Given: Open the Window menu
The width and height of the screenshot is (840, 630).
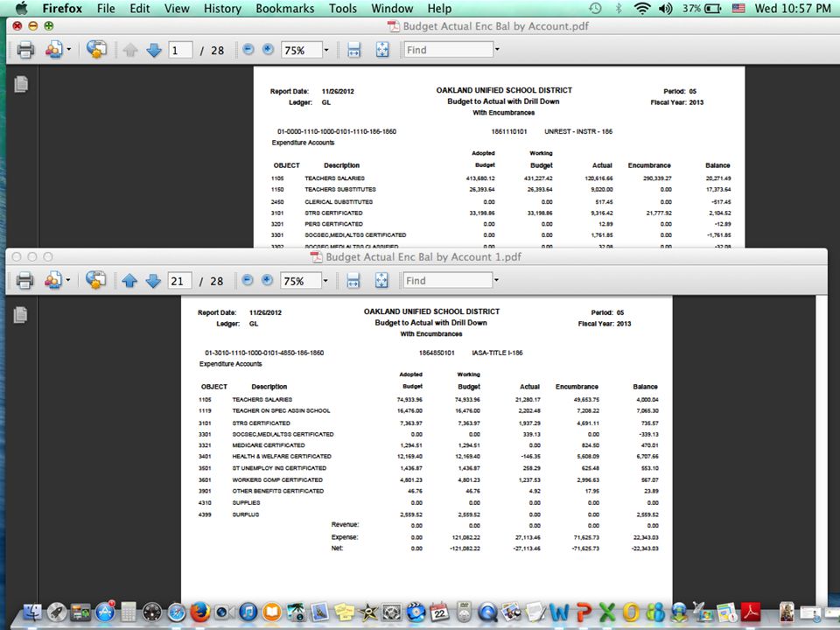Looking at the screenshot, I should [x=392, y=9].
